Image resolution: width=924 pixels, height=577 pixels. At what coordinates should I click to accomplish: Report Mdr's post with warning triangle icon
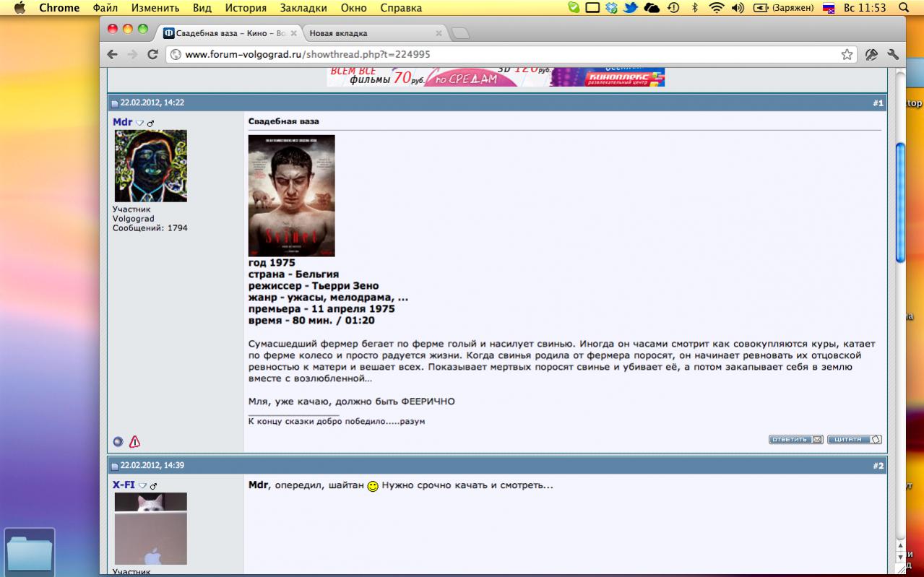[x=134, y=442]
